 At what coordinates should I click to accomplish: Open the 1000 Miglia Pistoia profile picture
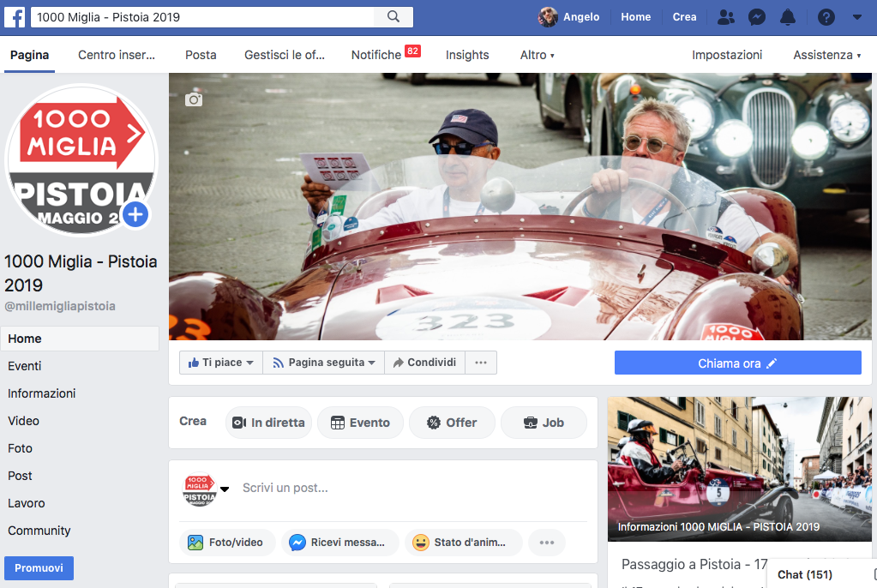click(x=81, y=160)
